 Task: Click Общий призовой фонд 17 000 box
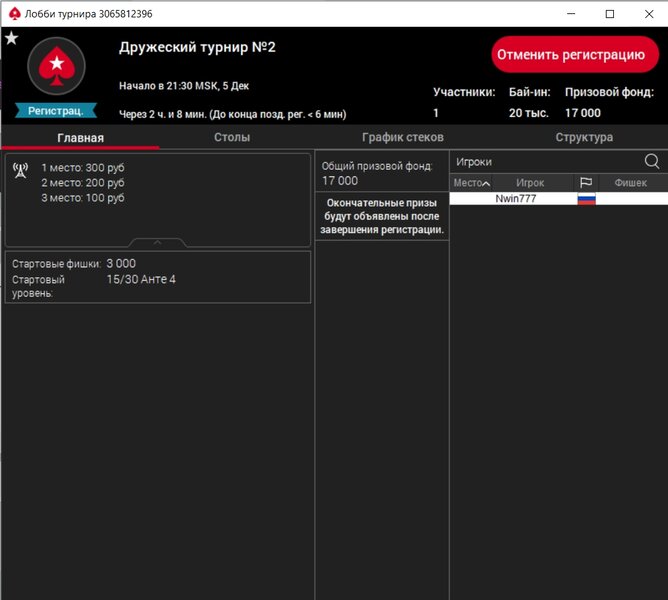click(382, 173)
